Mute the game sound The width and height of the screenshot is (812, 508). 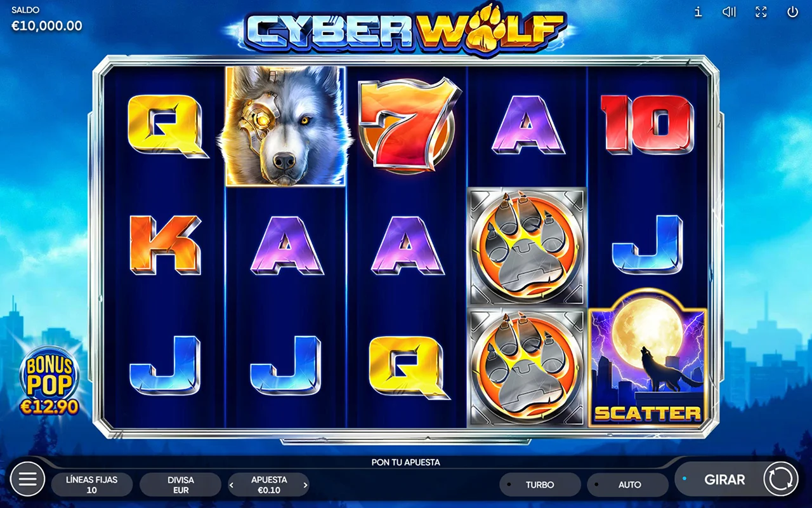pyautogui.click(x=729, y=12)
